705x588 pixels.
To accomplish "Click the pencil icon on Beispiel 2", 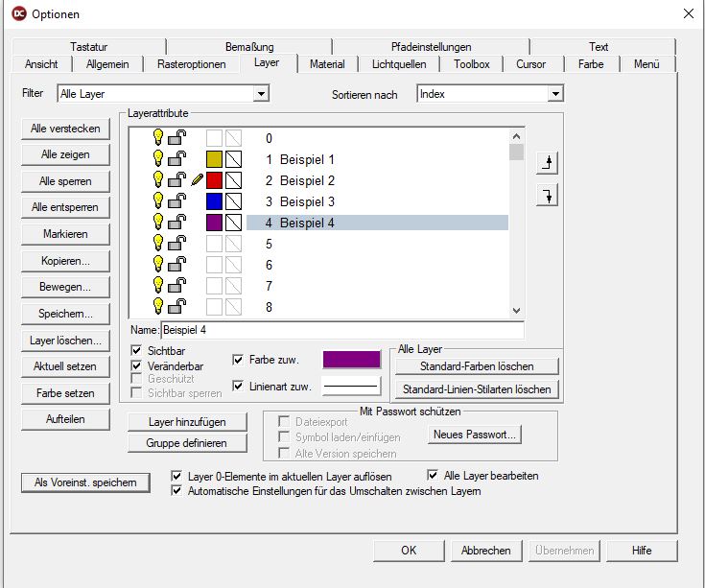I will point(197,179).
